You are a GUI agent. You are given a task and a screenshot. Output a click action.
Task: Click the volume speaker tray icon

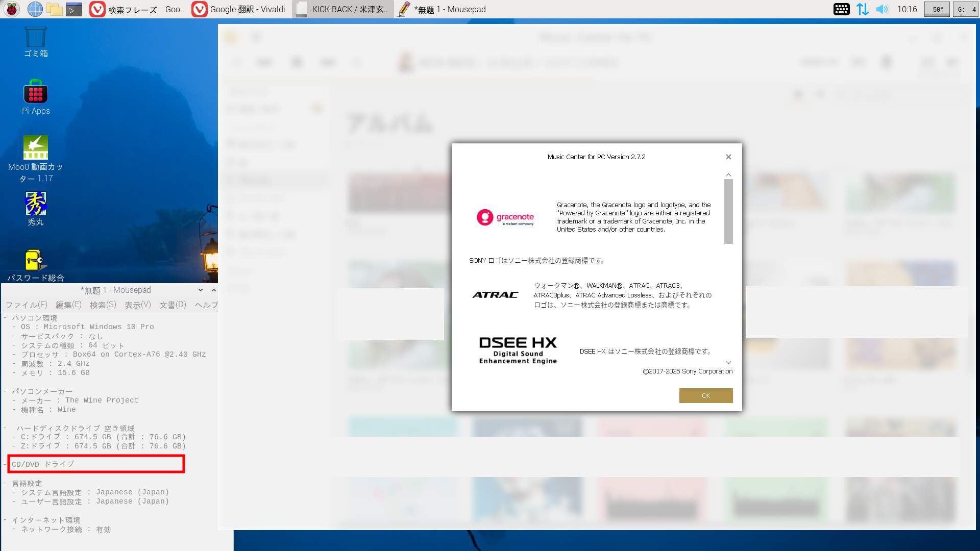click(882, 9)
